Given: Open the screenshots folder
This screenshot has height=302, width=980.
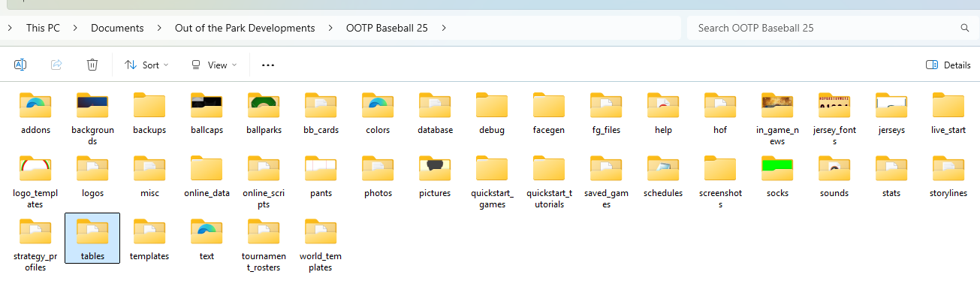Looking at the screenshot, I should [x=720, y=182].
